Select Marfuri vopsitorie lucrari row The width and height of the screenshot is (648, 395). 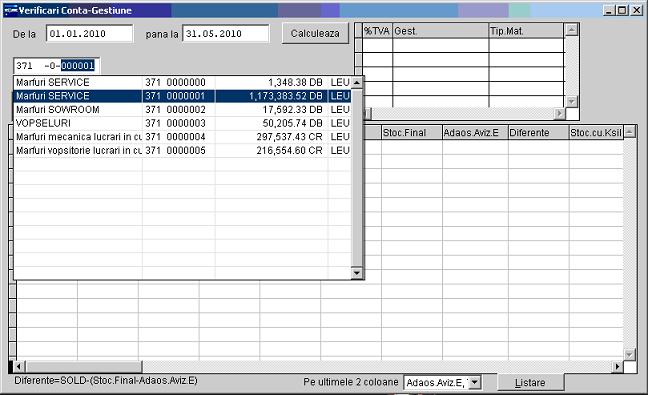[x=182, y=150]
